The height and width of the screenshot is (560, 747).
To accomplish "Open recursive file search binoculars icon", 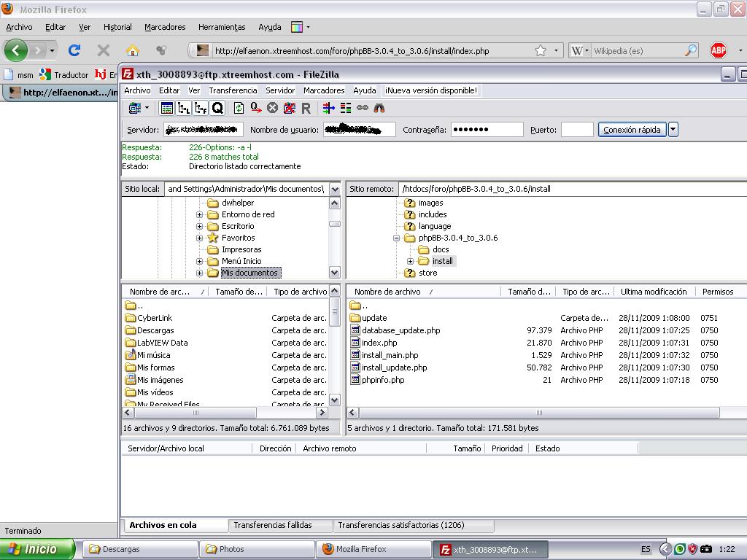I will [x=379, y=108].
